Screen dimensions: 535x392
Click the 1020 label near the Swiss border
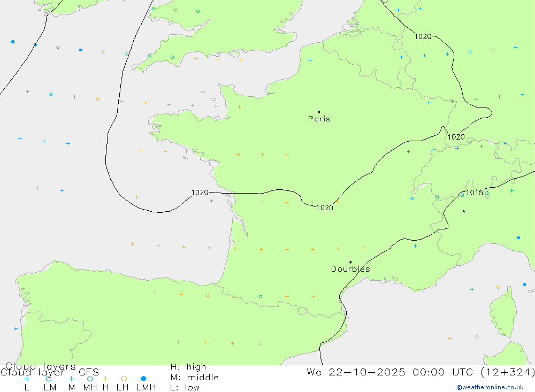456,137
